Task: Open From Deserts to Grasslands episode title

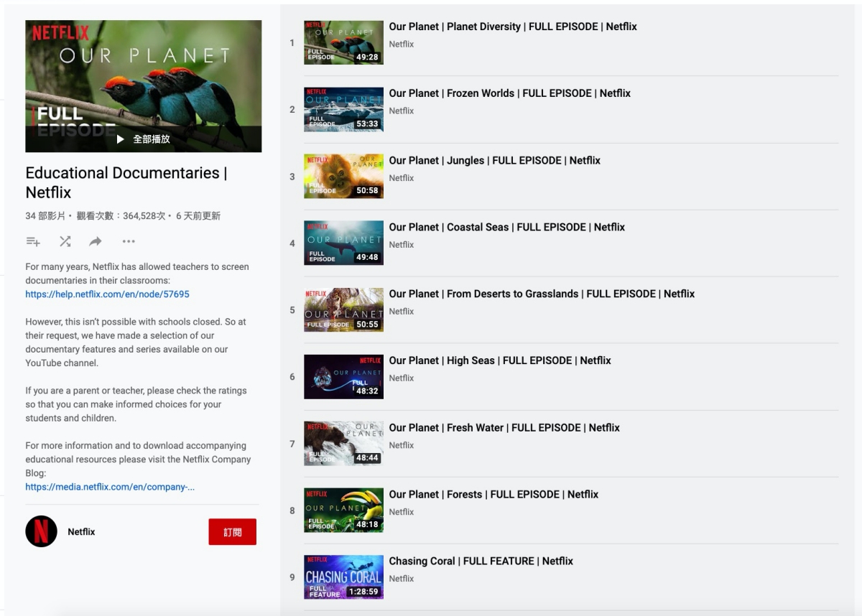Action: click(x=542, y=294)
